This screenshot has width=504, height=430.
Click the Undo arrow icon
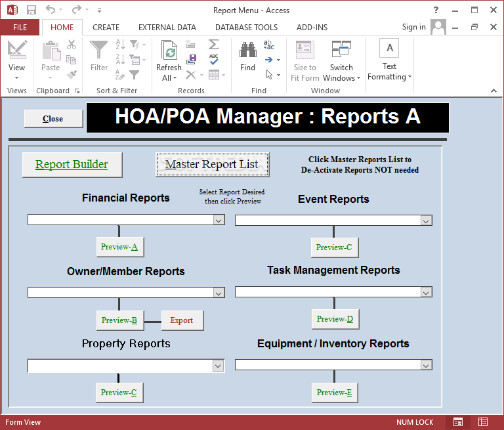(50, 10)
